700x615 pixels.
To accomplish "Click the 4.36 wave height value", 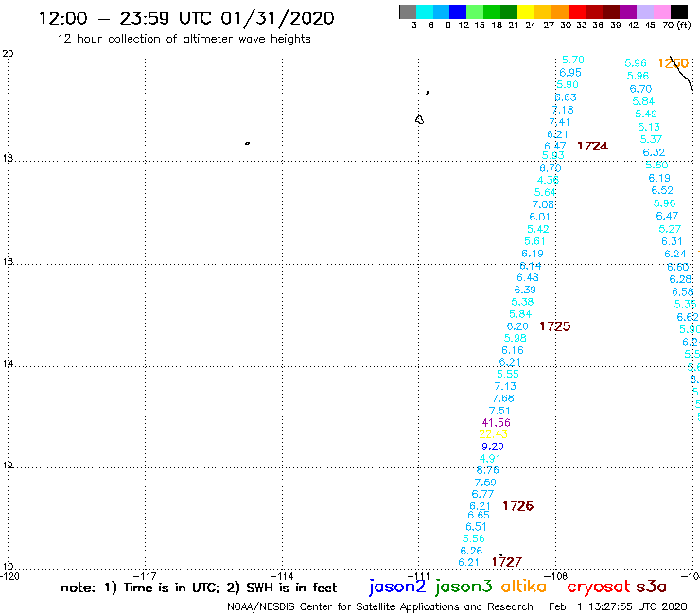I will [x=548, y=180].
